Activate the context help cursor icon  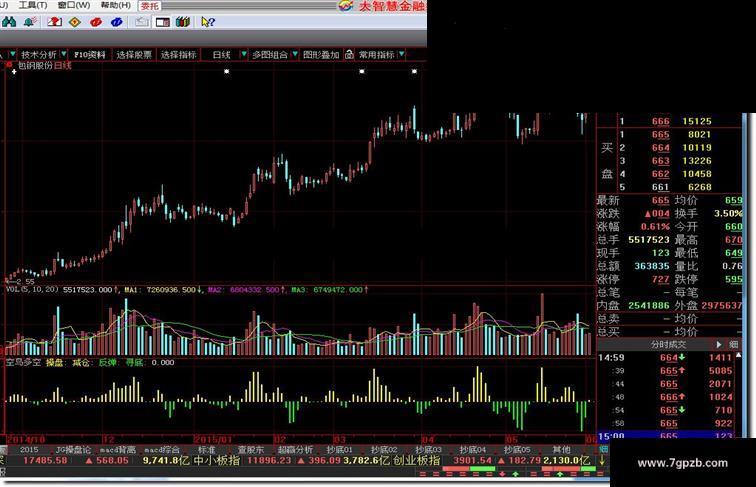pyautogui.click(x=208, y=22)
